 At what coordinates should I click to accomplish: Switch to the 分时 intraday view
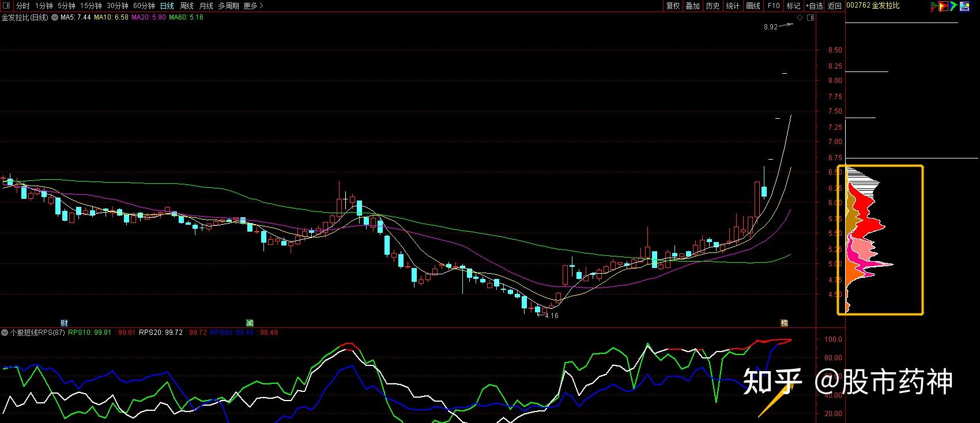pos(23,6)
